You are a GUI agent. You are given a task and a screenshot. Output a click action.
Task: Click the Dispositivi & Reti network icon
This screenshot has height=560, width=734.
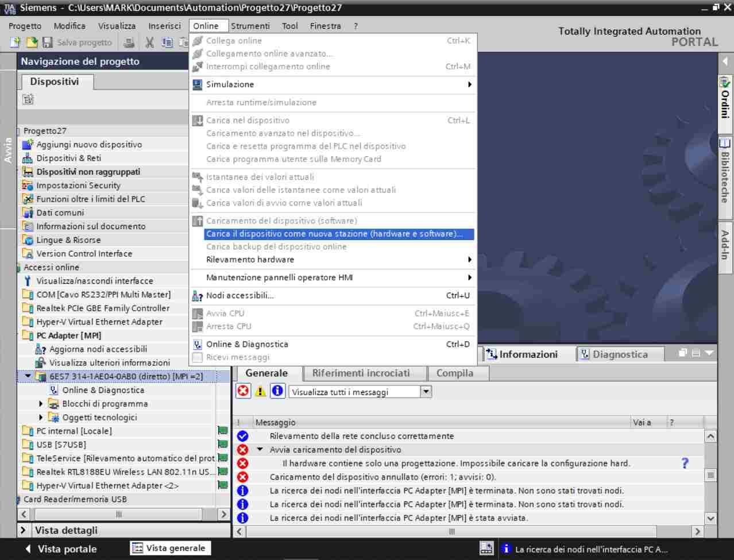tap(28, 158)
